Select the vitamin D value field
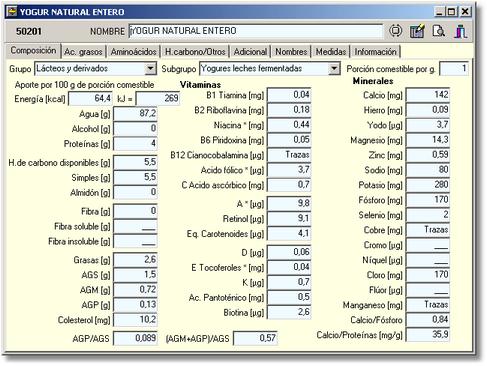Viewport: 487px width, 366px height. coord(289,252)
